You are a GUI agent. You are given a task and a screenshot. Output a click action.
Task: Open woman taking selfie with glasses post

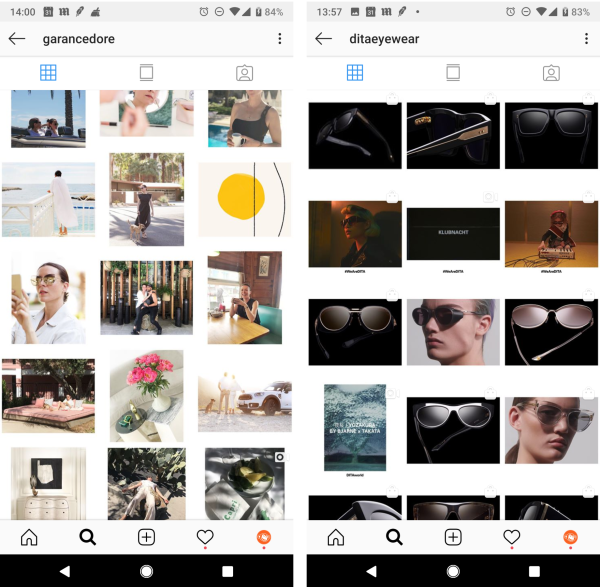(48, 297)
